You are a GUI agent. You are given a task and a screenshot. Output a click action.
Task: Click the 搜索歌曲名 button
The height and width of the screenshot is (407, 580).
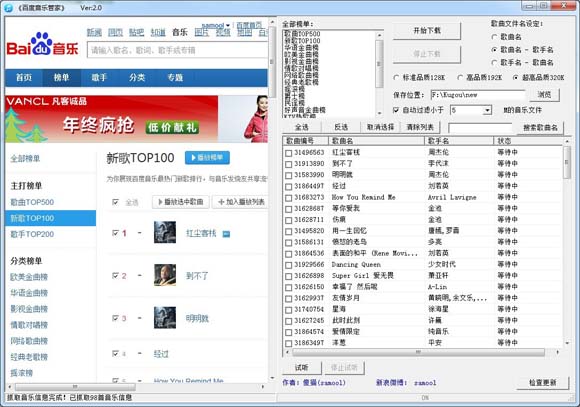point(540,128)
